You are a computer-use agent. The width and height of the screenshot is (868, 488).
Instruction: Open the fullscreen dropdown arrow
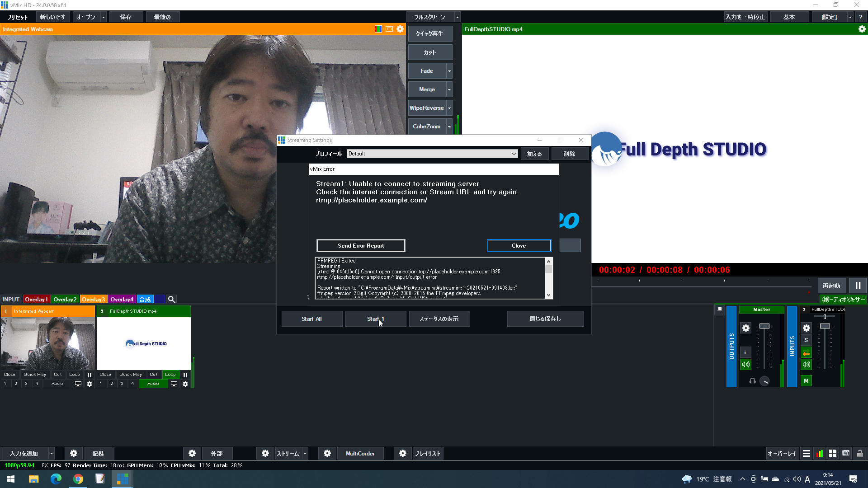(x=457, y=17)
